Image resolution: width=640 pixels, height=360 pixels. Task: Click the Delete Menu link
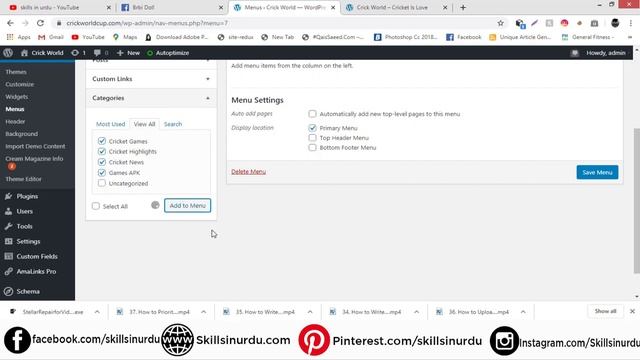click(248, 172)
